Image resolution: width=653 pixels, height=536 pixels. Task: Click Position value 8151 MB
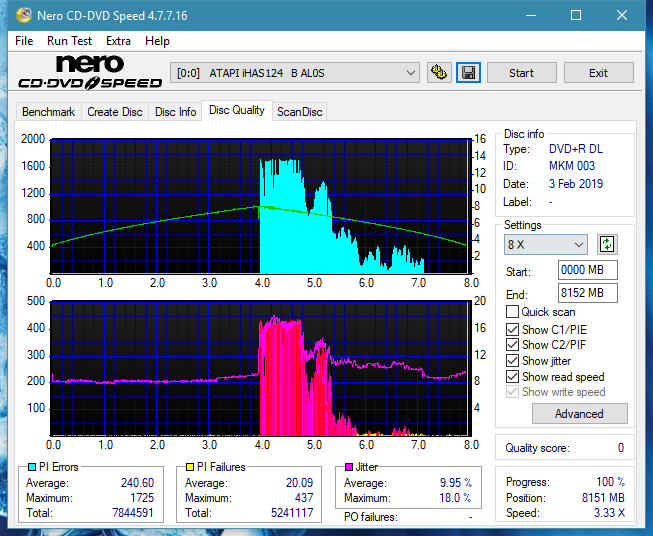tap(603, 498)
